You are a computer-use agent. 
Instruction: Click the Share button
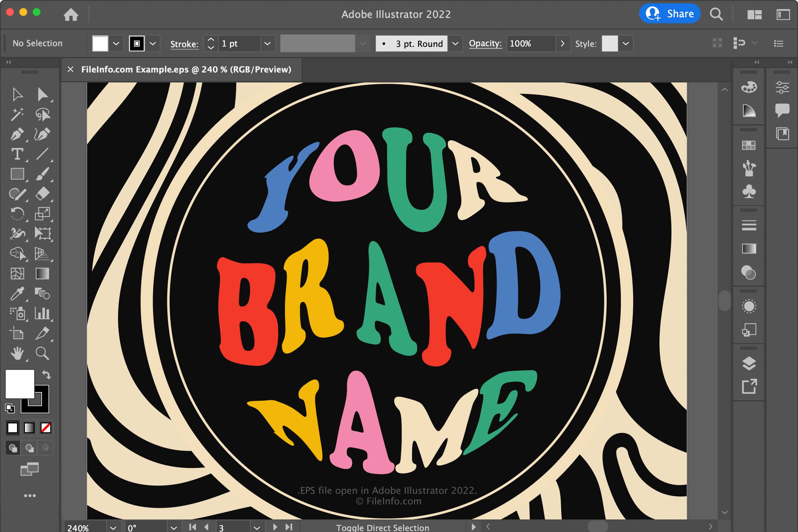pos(669,14)
